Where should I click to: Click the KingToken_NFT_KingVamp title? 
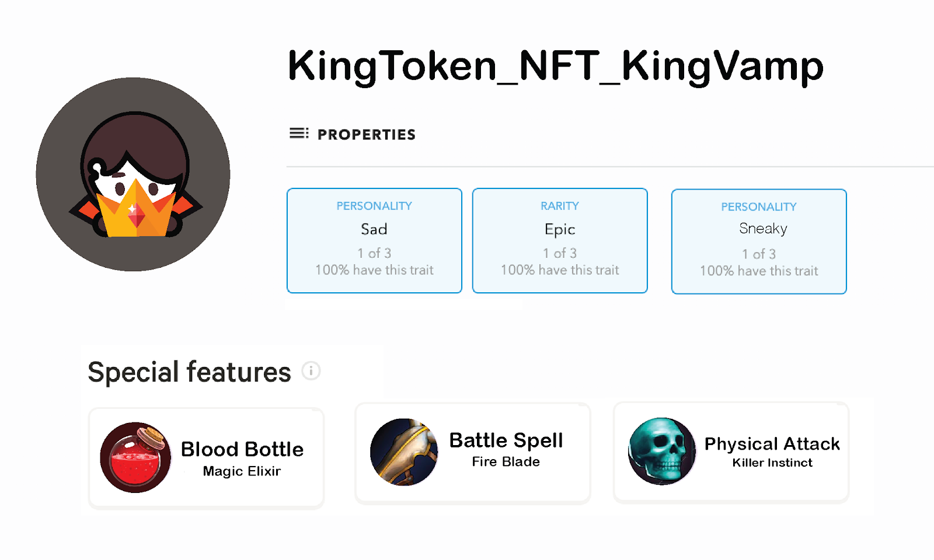coord(556,66)
